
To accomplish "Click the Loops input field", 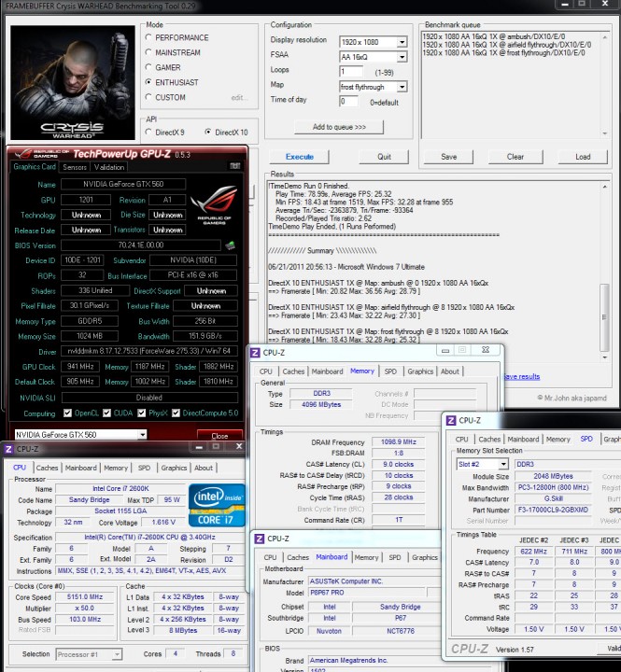I will pos(351,72).
